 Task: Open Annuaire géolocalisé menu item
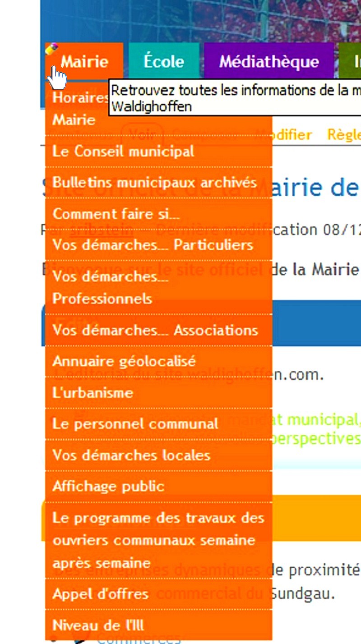(x=124, y=361)
